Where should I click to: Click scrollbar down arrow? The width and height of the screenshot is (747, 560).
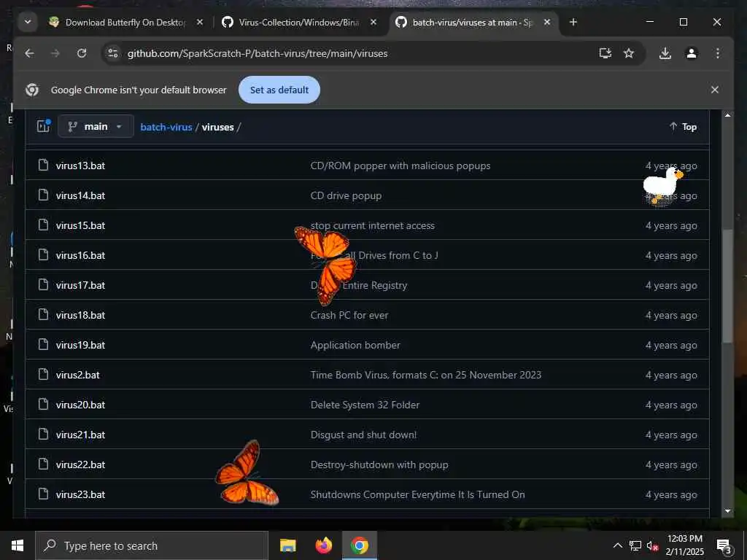(x=727, y=511)
